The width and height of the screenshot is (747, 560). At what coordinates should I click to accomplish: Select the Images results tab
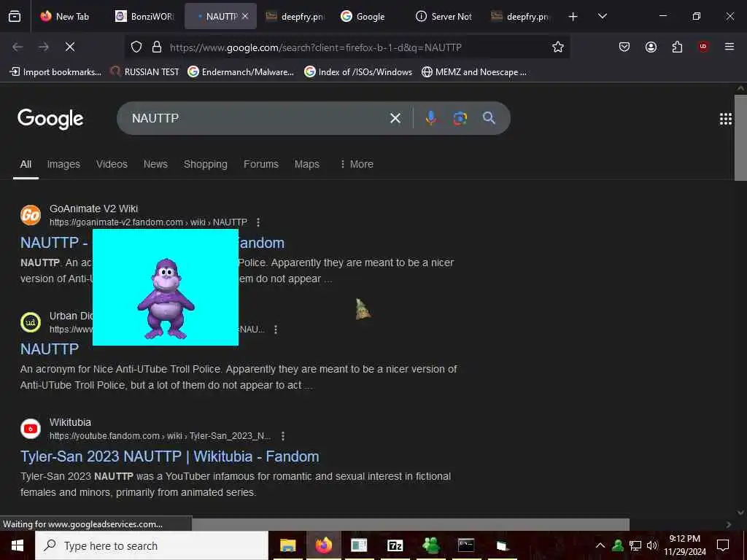coord(63,164)
